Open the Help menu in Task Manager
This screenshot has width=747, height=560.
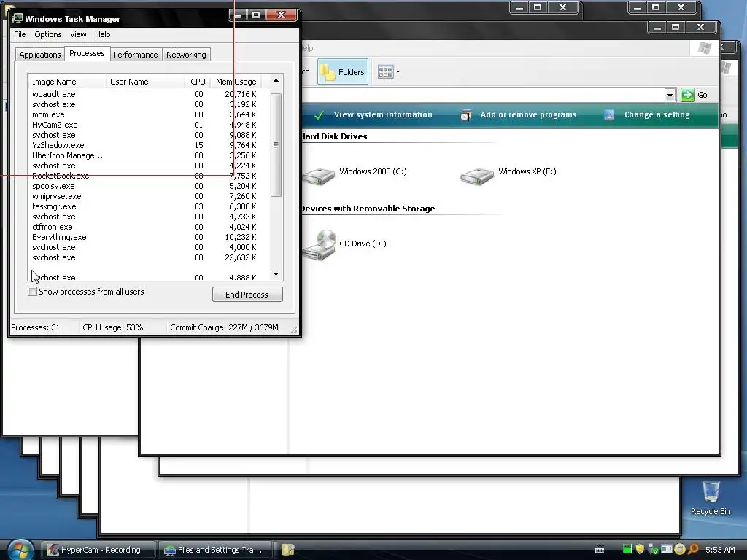(x=102, y=34)
